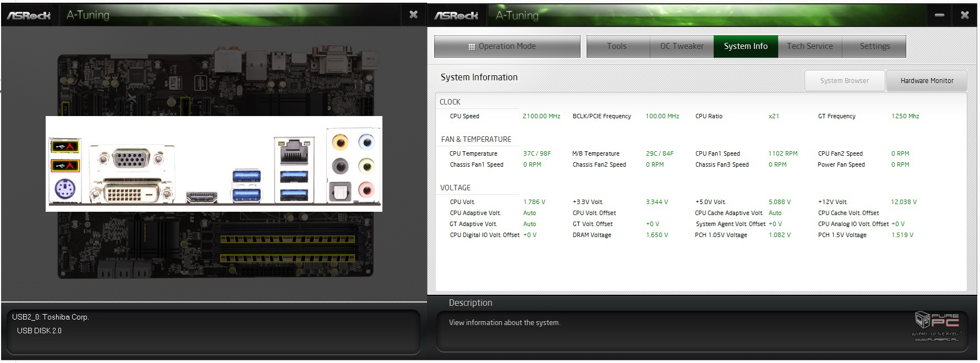This screenshot has width=980, height=363.
Task: Click the grid icon beside Operation Mode
Action: click(x=472, y=47)
